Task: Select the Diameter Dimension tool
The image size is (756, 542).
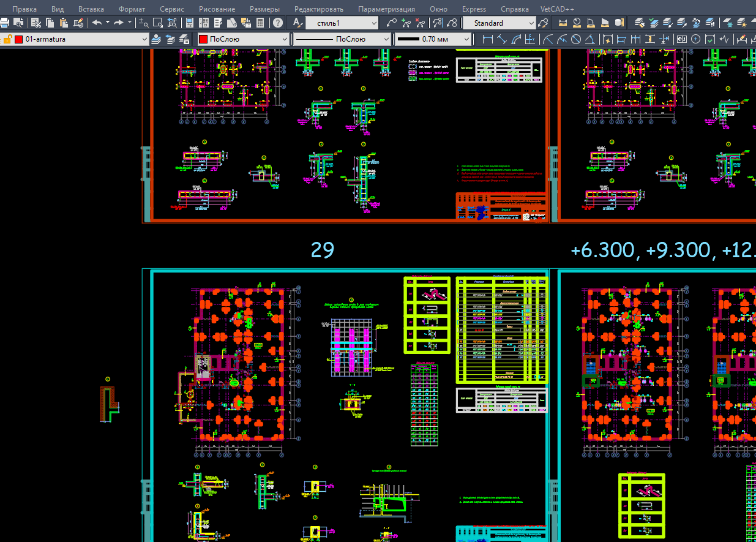Action: pyautogui.click(x=576, y=39)
